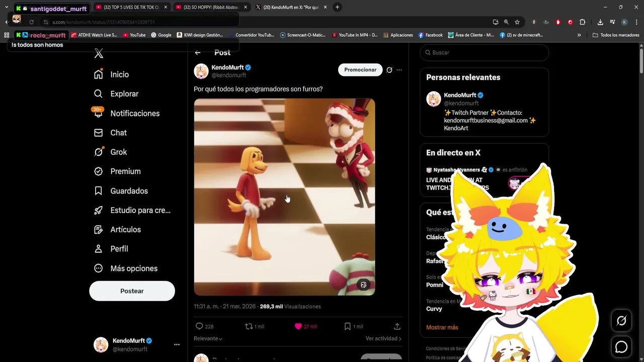Open the Google bookmark
This screenshot has width=644, height=362.
(x=161, y=35)
